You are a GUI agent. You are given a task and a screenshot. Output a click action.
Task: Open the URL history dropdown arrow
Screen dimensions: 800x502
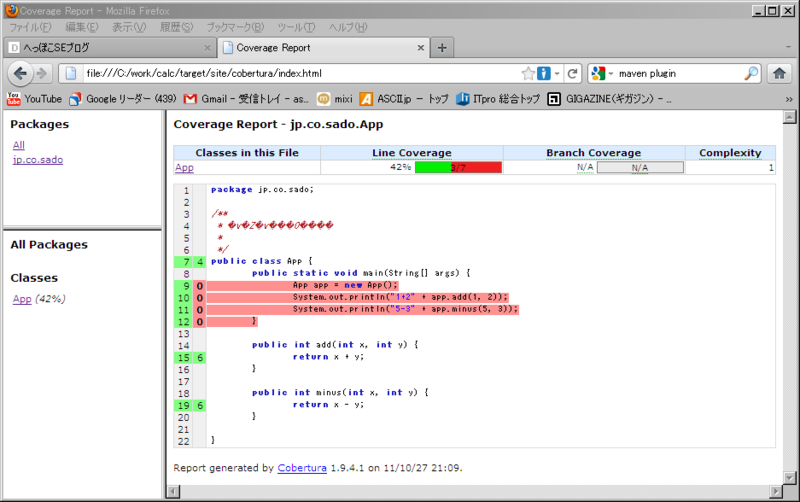pos(557,73)
